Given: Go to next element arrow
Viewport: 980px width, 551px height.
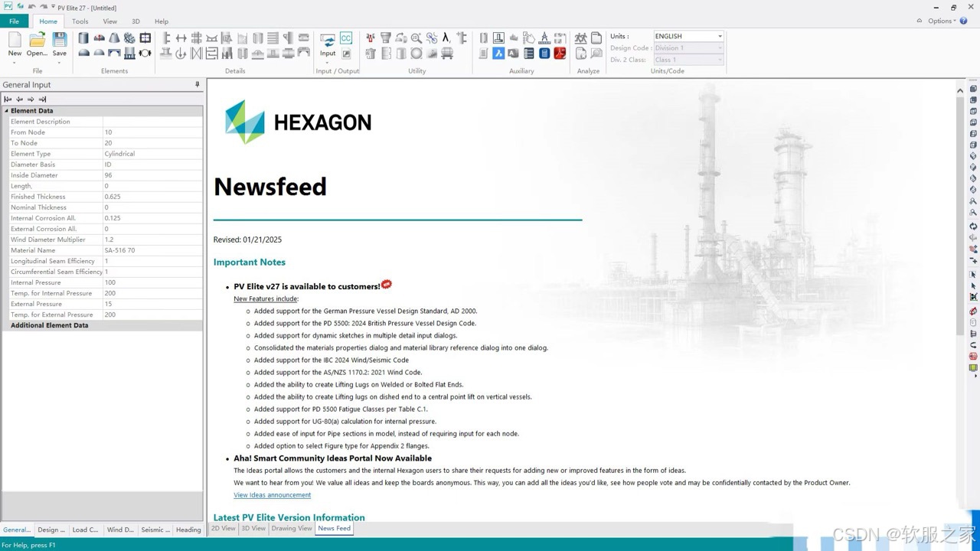Looking at the screenshot, I should point(31,99).
